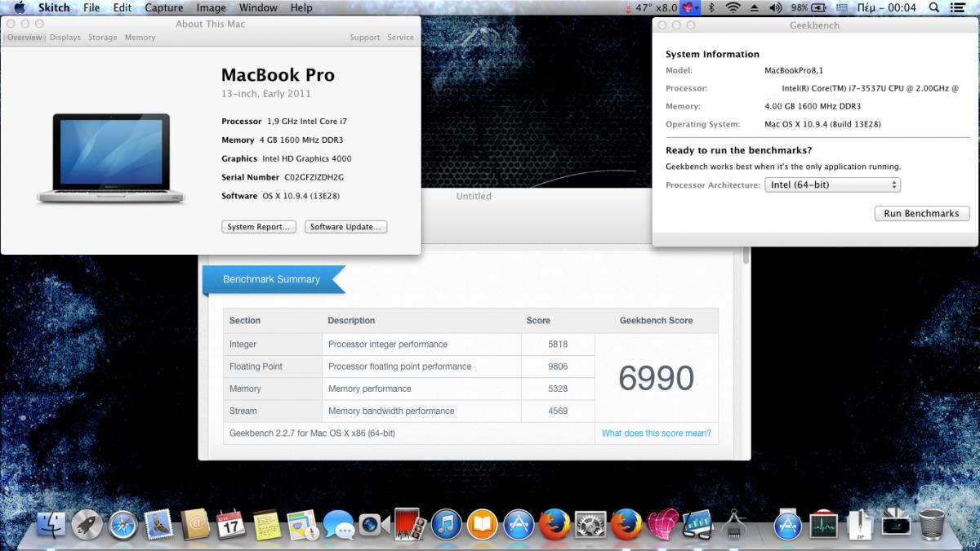
Task: Open the ZIP archive in Dock
Action: (859, 524)
